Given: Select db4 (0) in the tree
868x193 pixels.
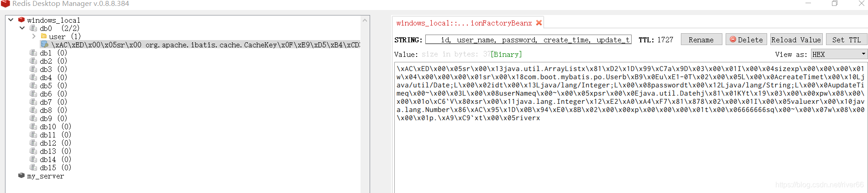Looking at the screenshot, I should pos(53,78).
